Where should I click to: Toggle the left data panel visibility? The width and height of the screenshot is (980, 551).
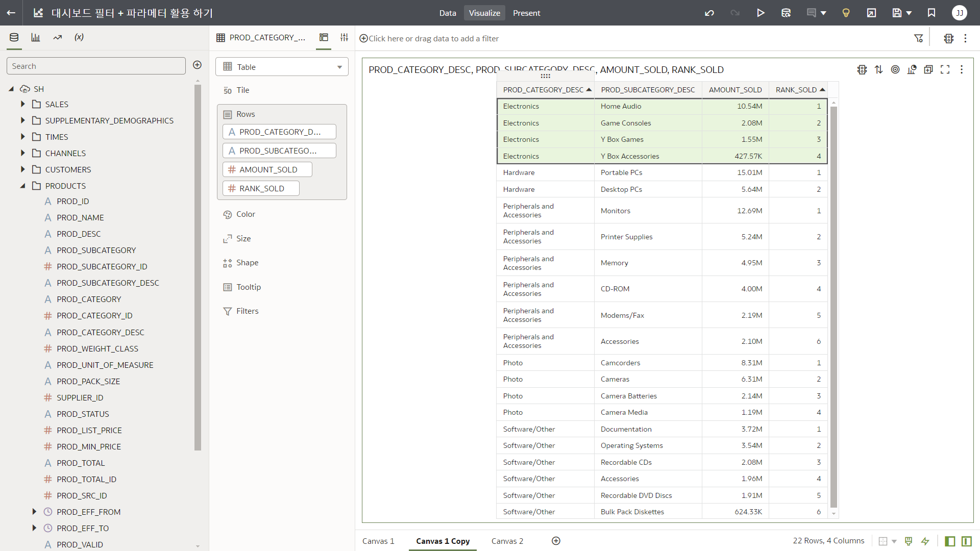[x=950, y=541]
